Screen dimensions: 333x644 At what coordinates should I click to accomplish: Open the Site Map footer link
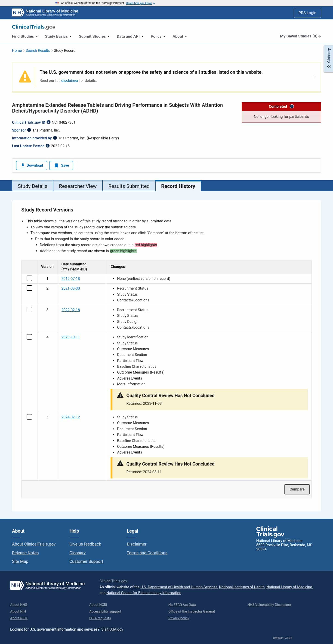pos(20,561)
